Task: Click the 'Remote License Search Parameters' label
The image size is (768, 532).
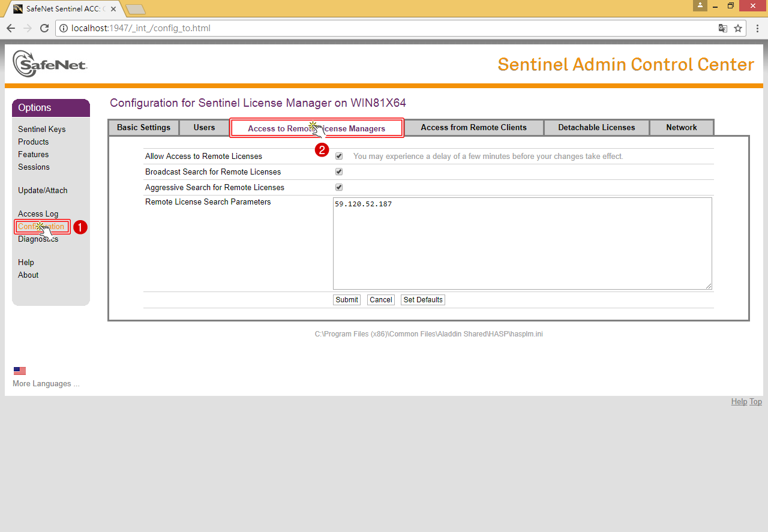Action: click(208, 202)
